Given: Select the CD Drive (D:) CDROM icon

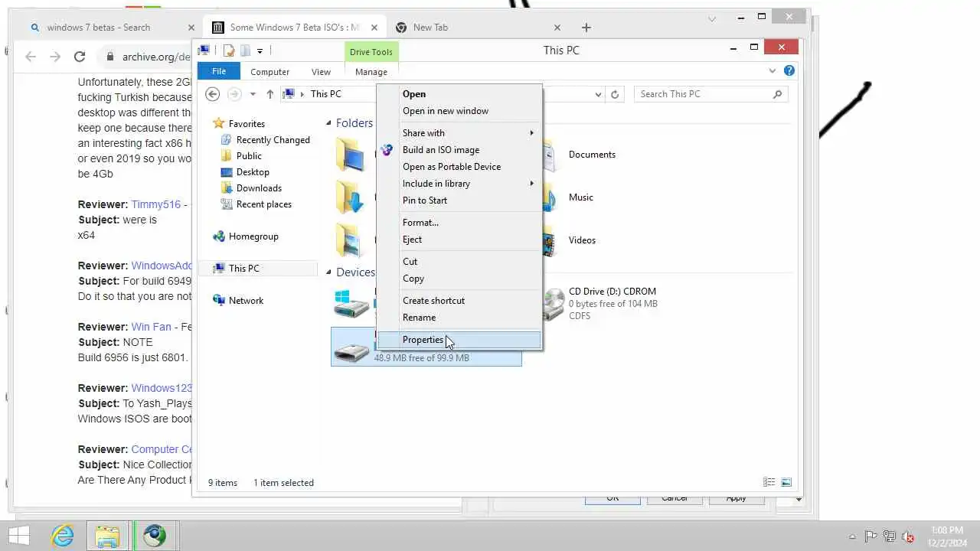Looking at the screenshot, I should pyautogui.click(x=553, y=304).
